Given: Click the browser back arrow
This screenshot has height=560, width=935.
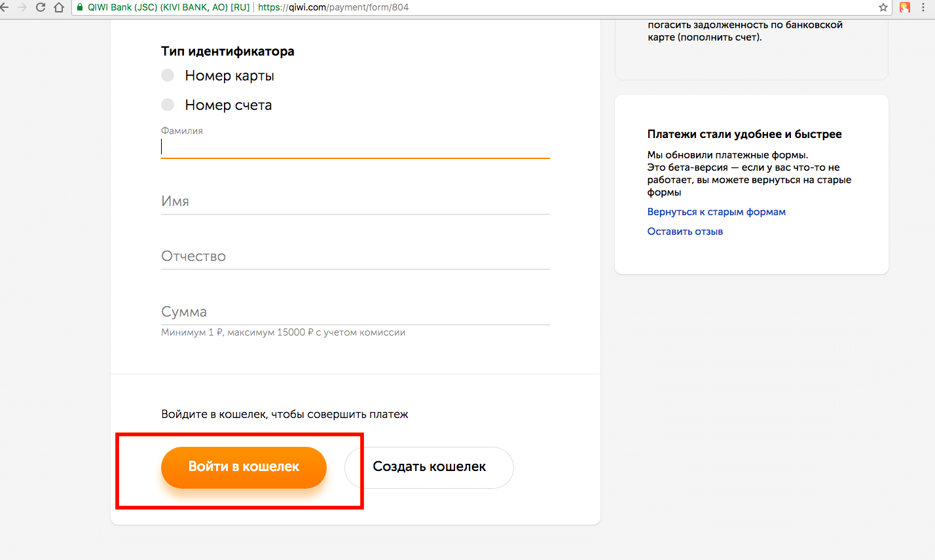Looking at the screenshot, I should (5, 8).
